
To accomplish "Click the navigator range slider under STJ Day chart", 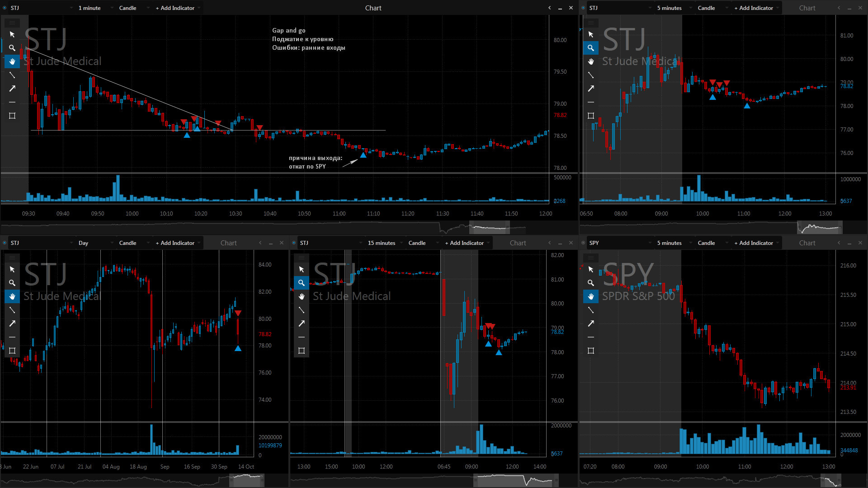I will (247, 480).
